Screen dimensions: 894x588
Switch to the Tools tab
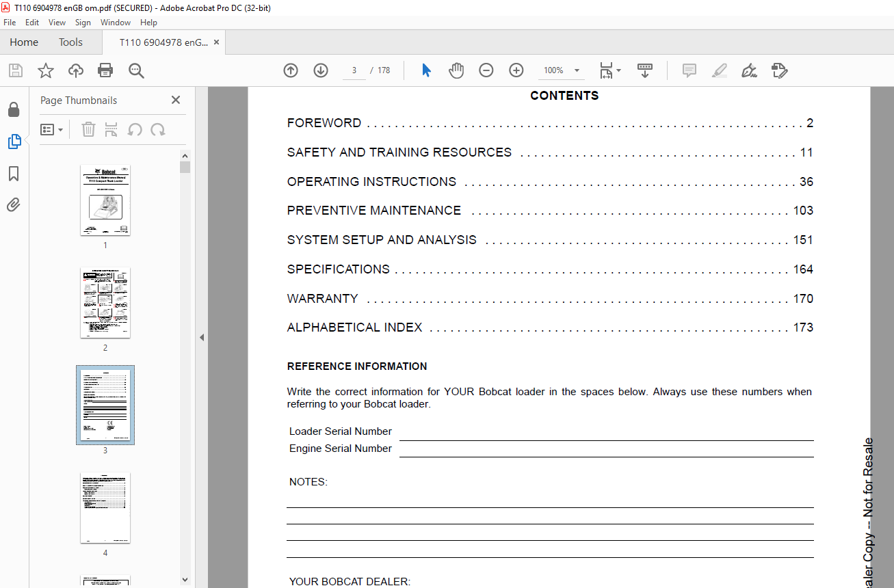[70, 42]
